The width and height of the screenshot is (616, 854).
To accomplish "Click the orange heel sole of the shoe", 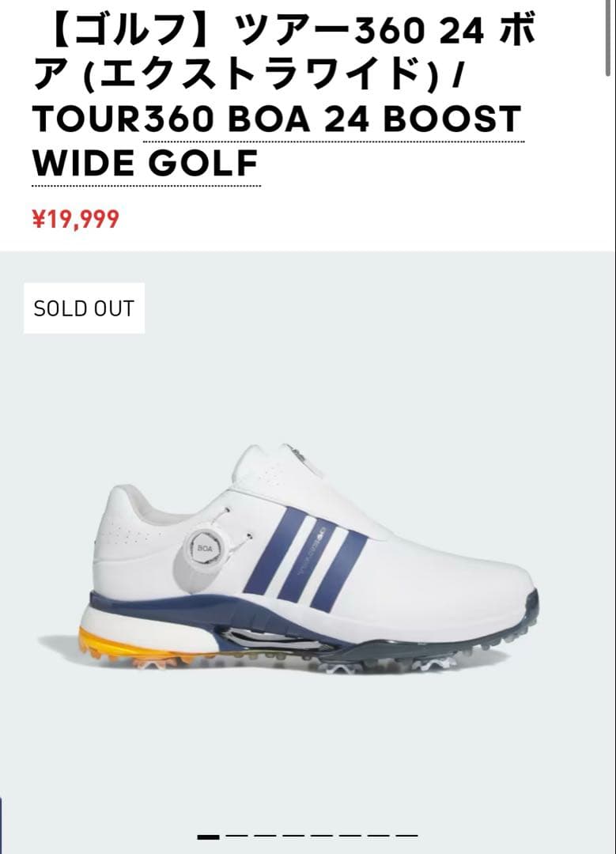I will [x=98, y=643].
